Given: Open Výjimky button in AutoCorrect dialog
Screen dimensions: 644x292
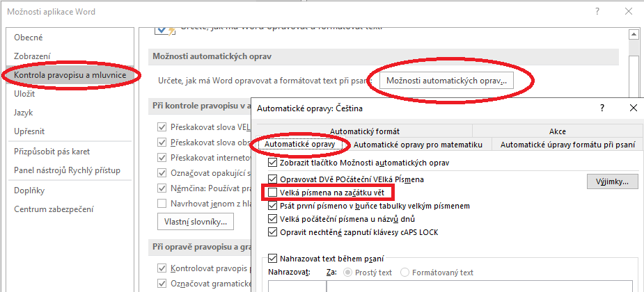Looking at the screenshot, I should click(x=613, y=181).
